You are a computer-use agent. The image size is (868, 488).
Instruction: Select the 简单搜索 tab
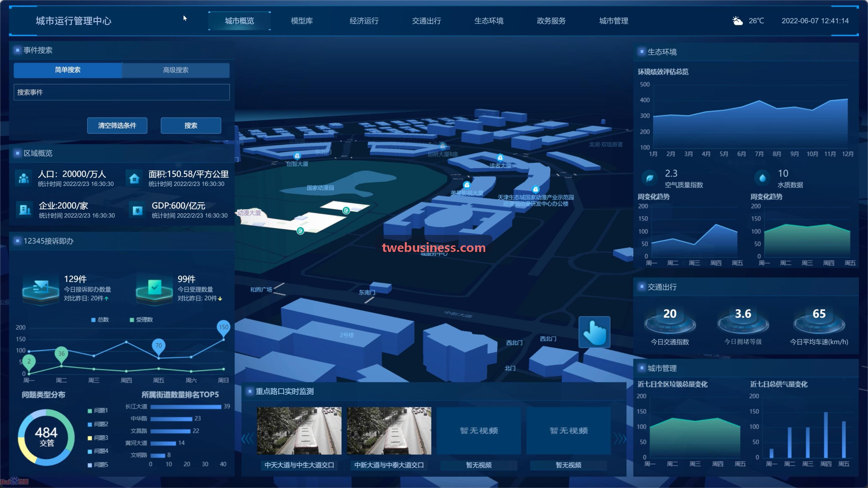[68, 70]
